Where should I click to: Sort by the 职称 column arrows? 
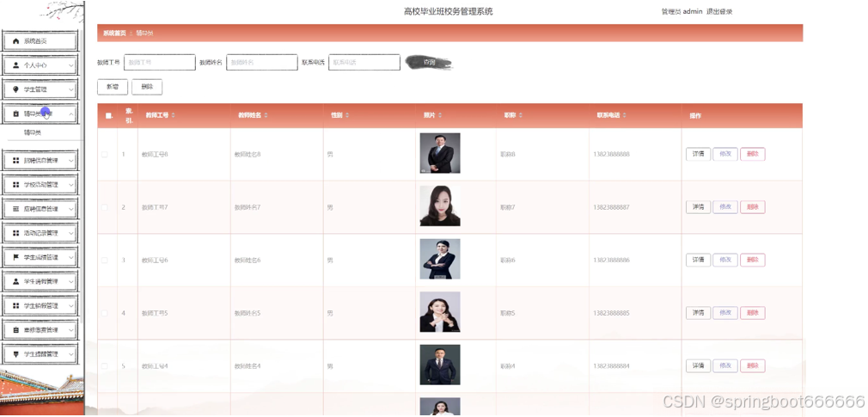tap(521, 116)
